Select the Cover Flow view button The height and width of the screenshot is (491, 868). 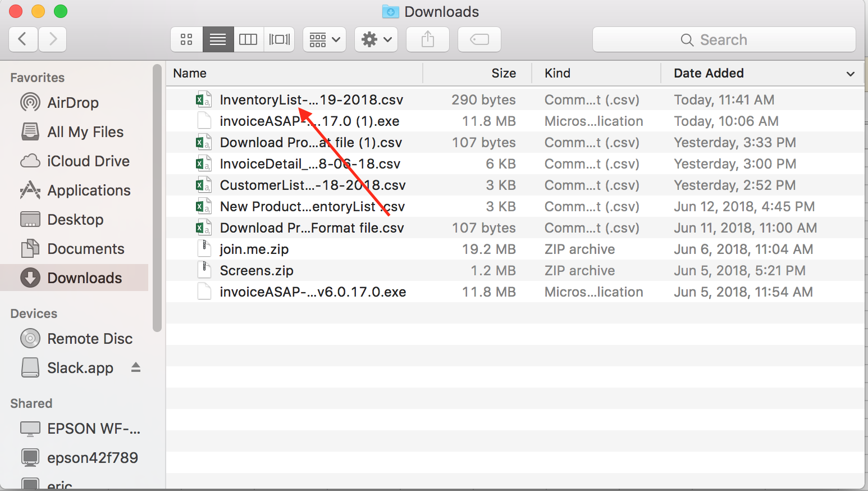(279, 39)
